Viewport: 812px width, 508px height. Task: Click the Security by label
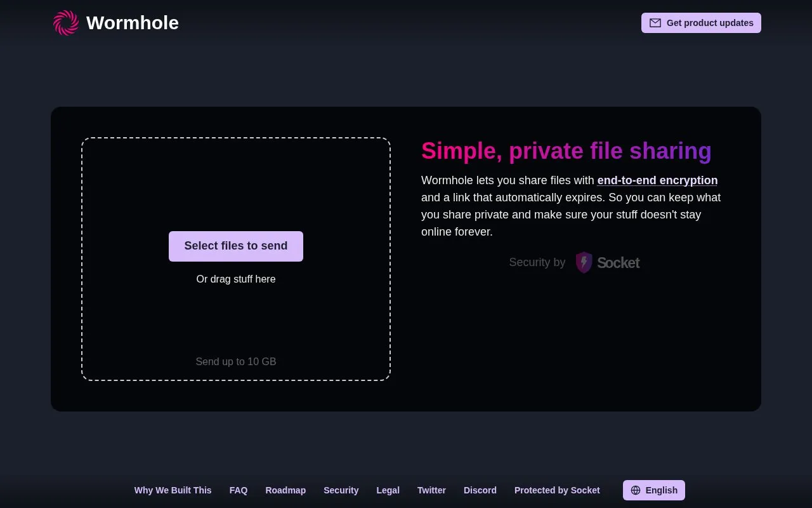click(x=537, y=262)
